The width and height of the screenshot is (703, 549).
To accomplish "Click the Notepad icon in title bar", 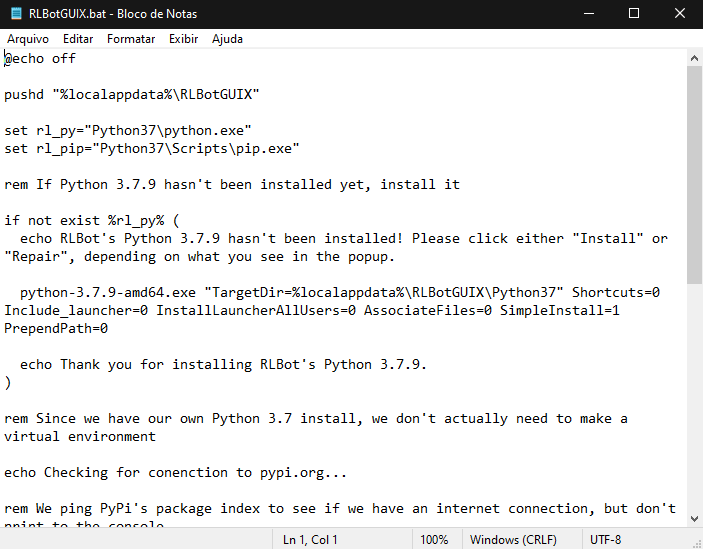I will (x=16, y=14).
